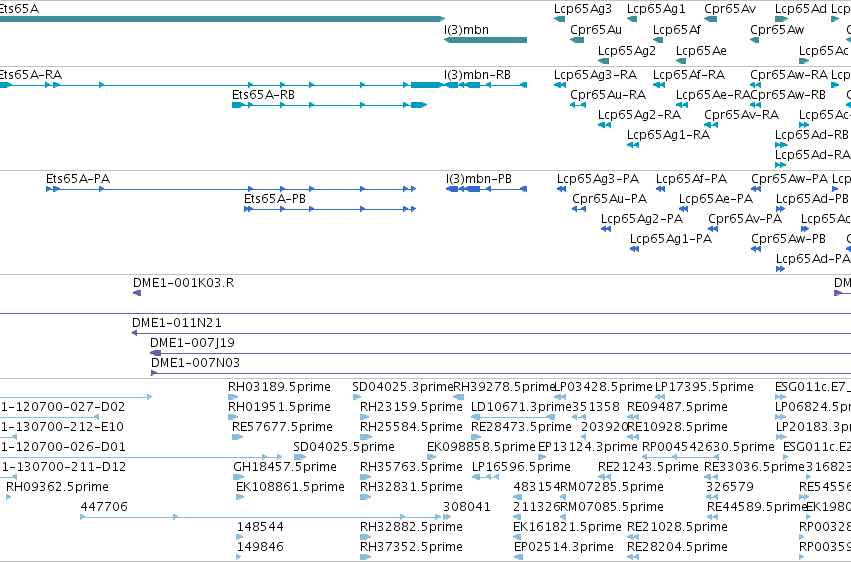Click the Cpr65Aw-RB transcript label
The image size is (851, 562).
(788, 94)
